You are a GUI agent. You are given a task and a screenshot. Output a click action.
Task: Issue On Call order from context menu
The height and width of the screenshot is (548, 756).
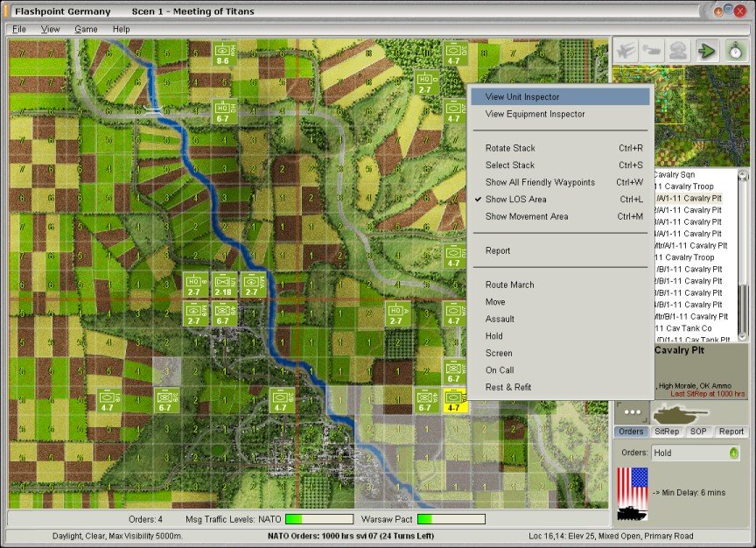pos(560,370)
